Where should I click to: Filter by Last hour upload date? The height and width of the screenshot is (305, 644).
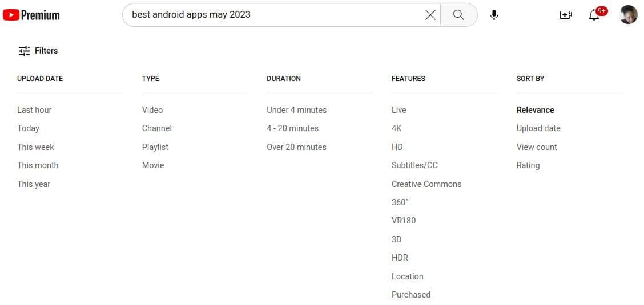pyautogui.click(x=34, y=110)
